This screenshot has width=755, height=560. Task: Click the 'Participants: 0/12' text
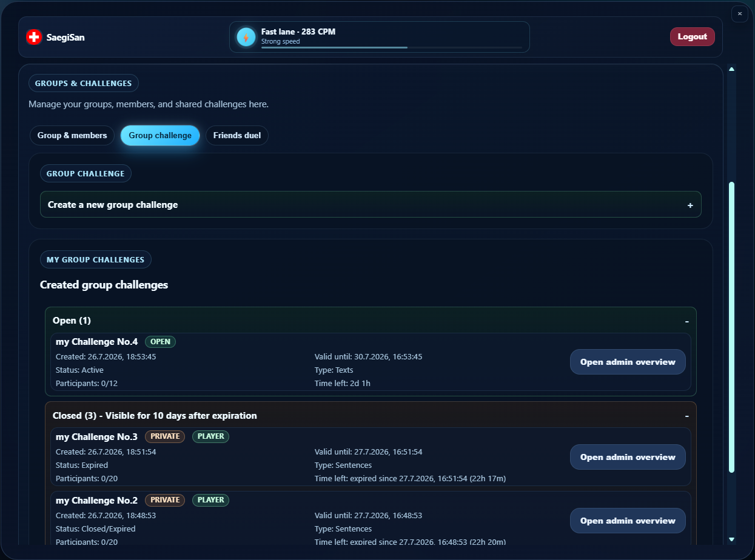pyautogui.click(x=86, y=384)
